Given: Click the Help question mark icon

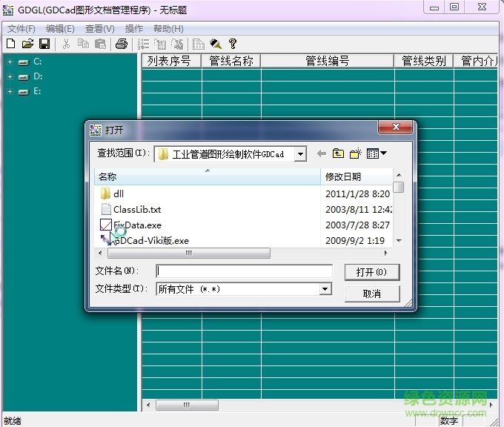Looking at the screenshot, I should click(x=233, y=44).
